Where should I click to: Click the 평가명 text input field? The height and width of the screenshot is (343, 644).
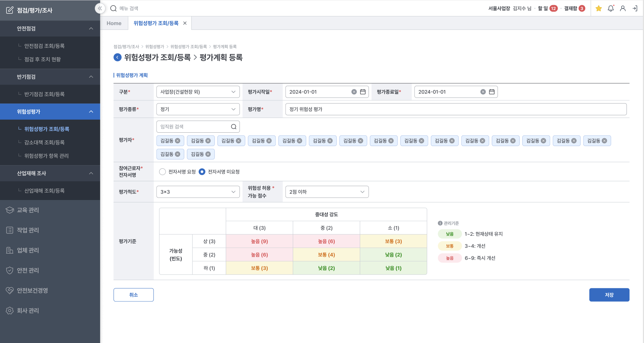456,109
